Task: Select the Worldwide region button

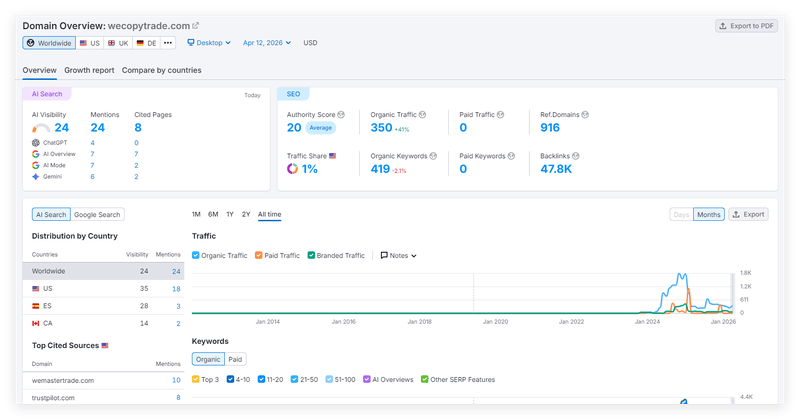Action: pos(49,43)
